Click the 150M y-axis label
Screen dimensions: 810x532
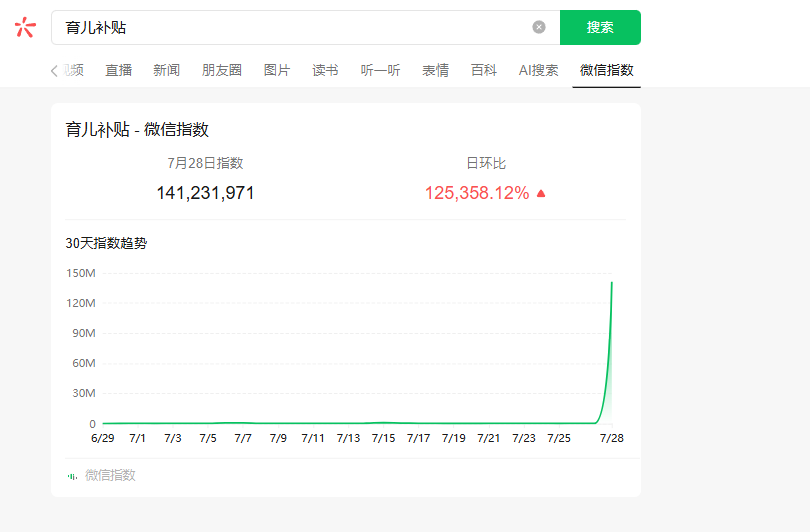81,273
